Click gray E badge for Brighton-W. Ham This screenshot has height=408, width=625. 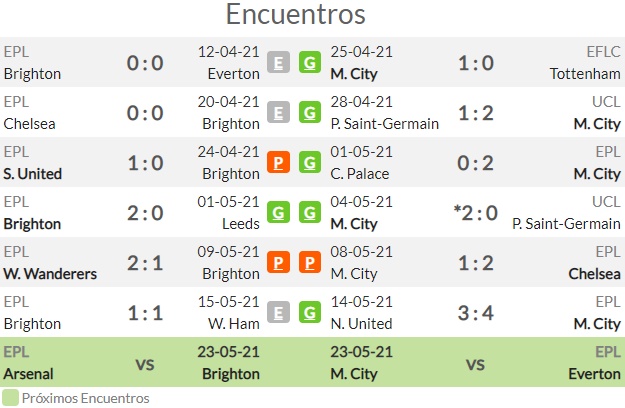(278, 312)
